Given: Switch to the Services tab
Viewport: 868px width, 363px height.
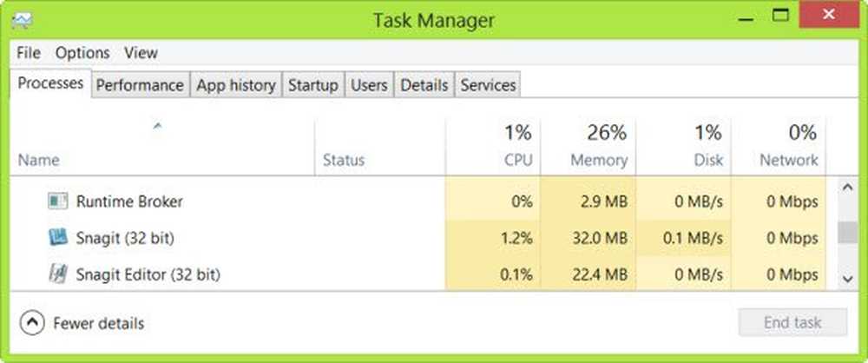Looking at the screenshot, I should [488, 85].
